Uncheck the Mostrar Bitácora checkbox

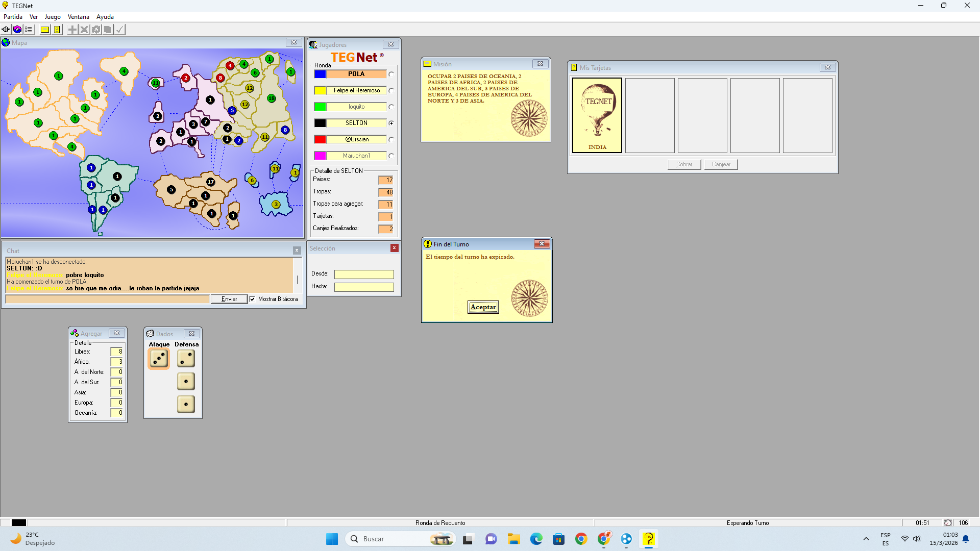(x=252, y=299)
